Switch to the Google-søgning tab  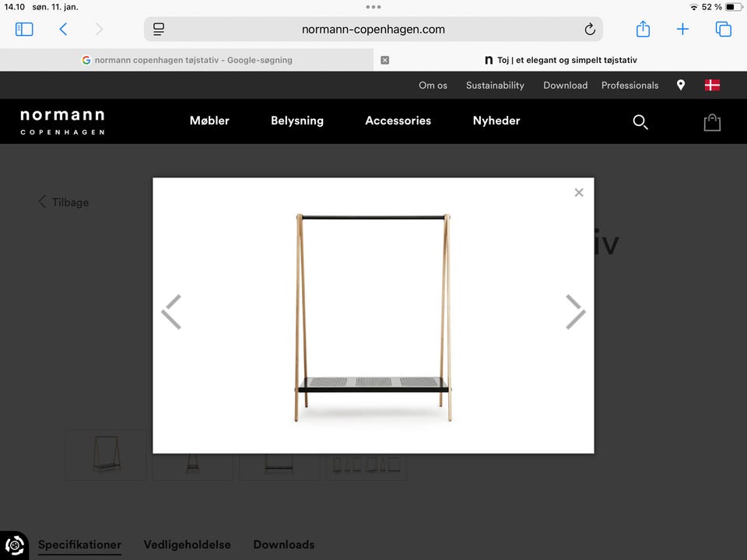[x=191, y=60]
